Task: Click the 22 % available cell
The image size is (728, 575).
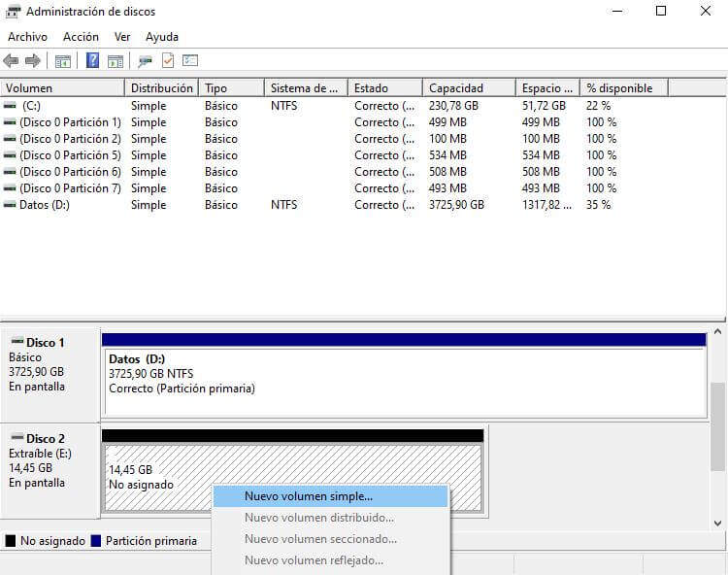Action: [599, 106]
